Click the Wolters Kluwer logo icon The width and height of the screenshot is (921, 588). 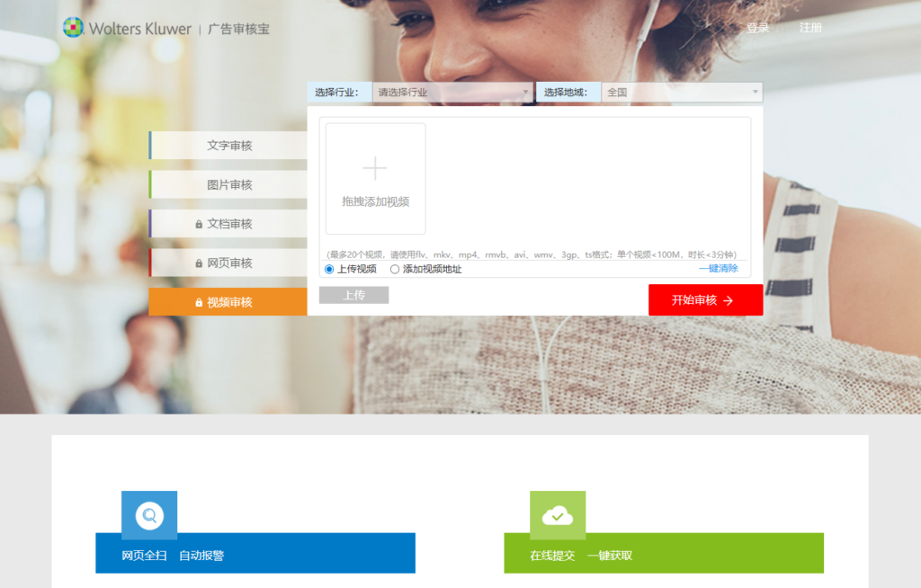(x=73, y=28)
